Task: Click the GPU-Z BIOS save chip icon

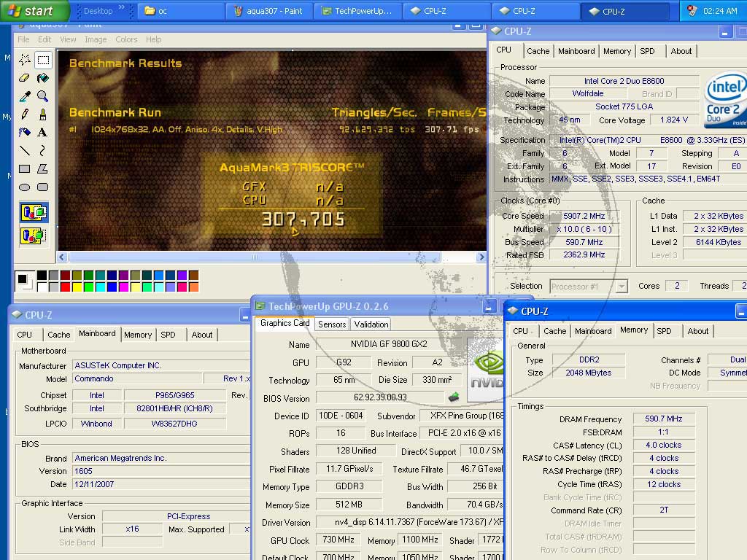Action: [454, 397]
